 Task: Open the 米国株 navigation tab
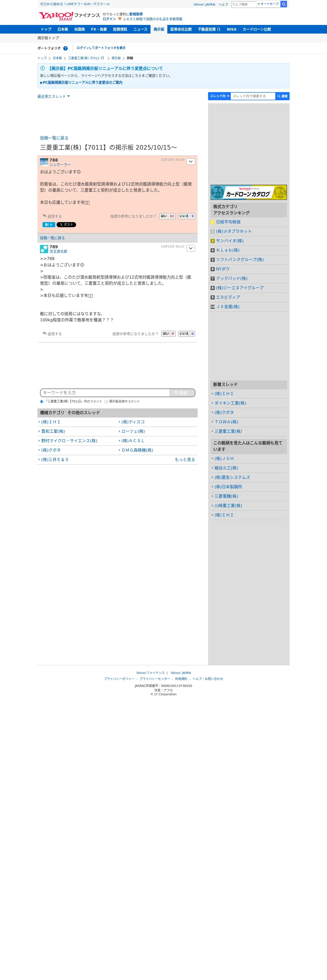coord(79,29)
